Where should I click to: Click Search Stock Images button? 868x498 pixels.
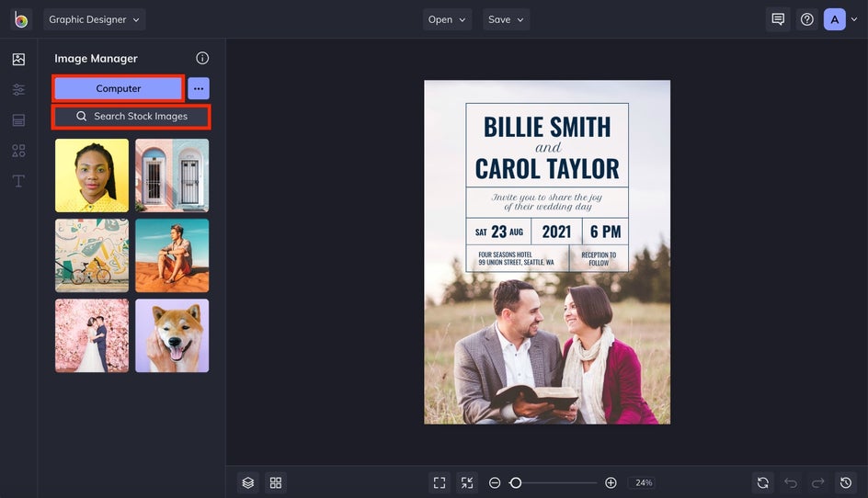pyautogui.click(x=131, y=117)
